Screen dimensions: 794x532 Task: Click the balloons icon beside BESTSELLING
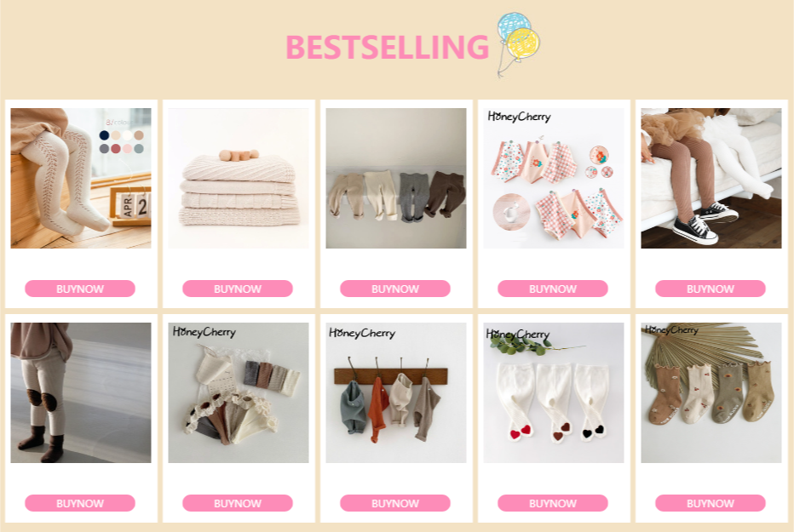518,45
